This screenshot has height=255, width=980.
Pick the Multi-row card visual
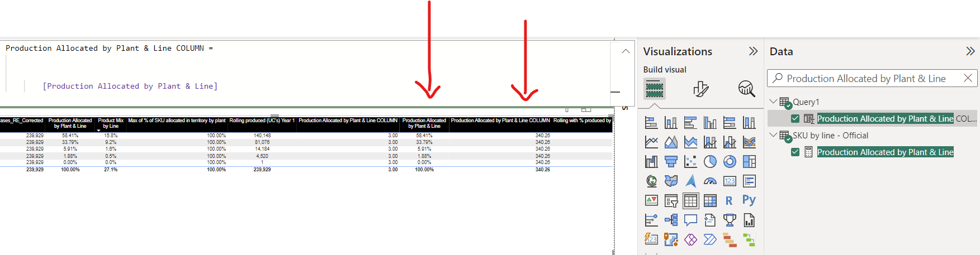(x=749, y=181)
